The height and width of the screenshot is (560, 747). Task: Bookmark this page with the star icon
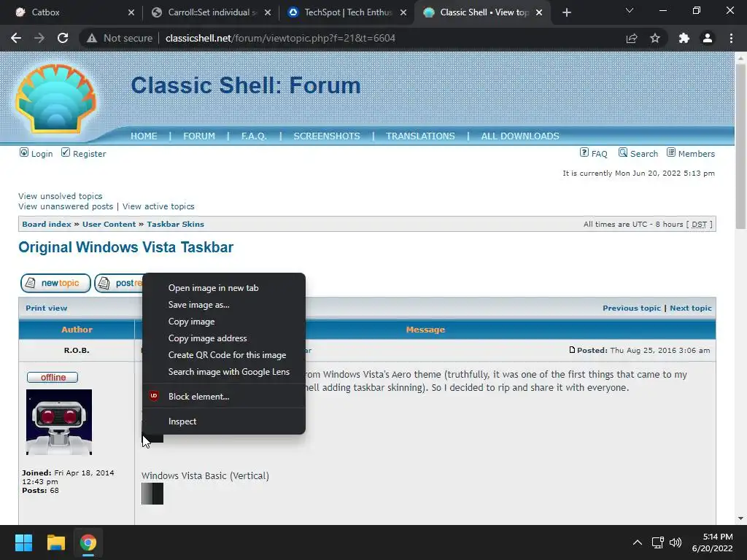[655, 38]
